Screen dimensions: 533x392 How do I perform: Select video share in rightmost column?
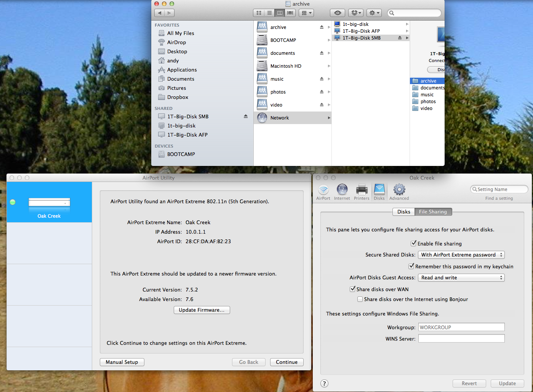[x=427, y=108]
